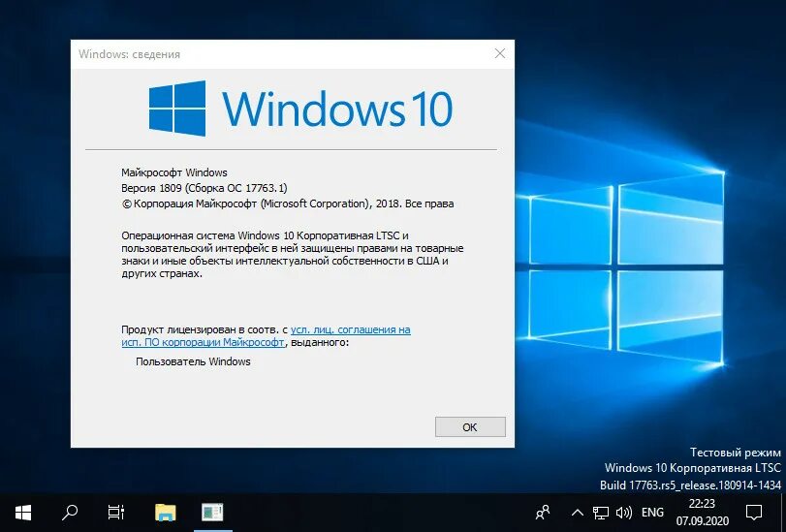Open the network status tray icon
This screenshot has height=532, width=786.
click(601, 513)
